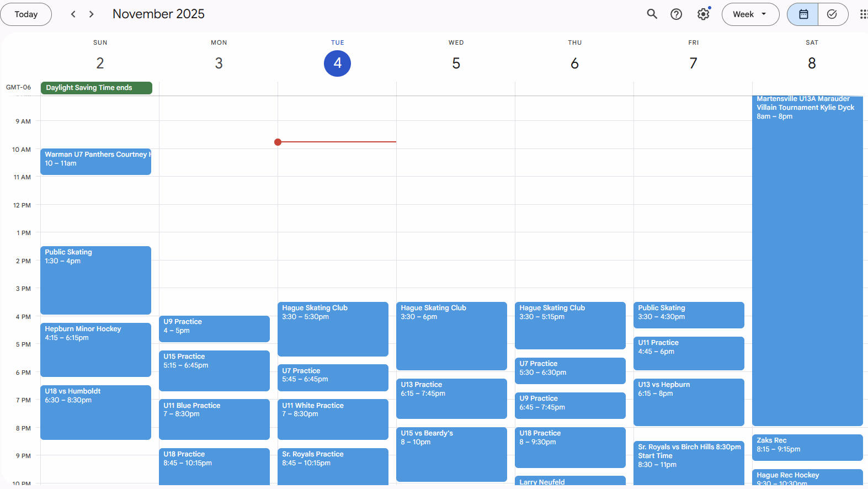Image resolution: width=868 pixels, height=489 pixels.
Task: Jump to Today button
Action: tap(26, 14)
